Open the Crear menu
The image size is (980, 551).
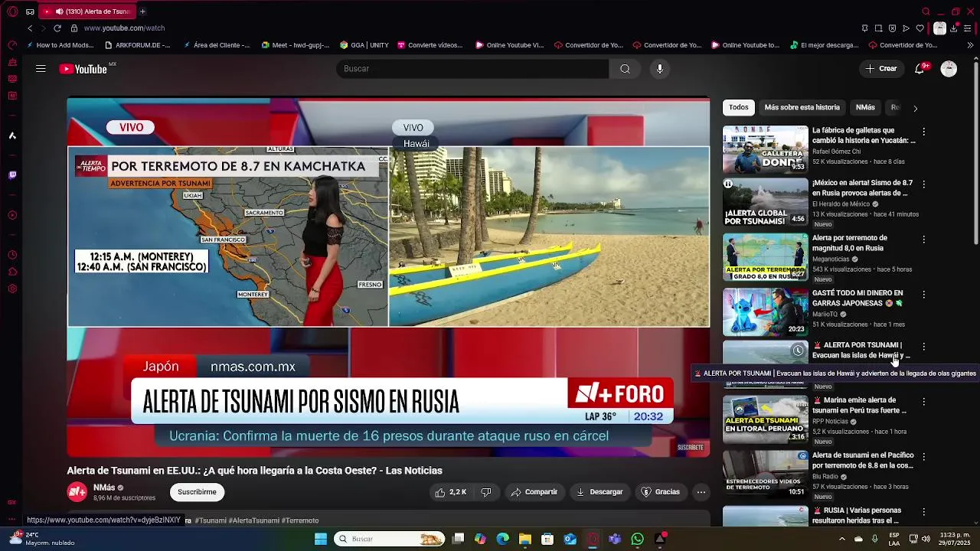881,69
